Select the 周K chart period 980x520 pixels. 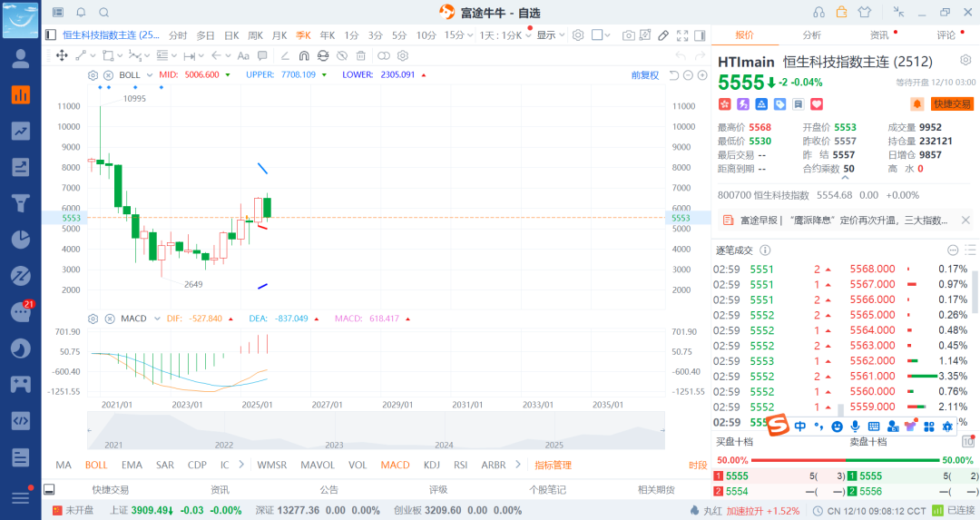[x=255, y=35]
